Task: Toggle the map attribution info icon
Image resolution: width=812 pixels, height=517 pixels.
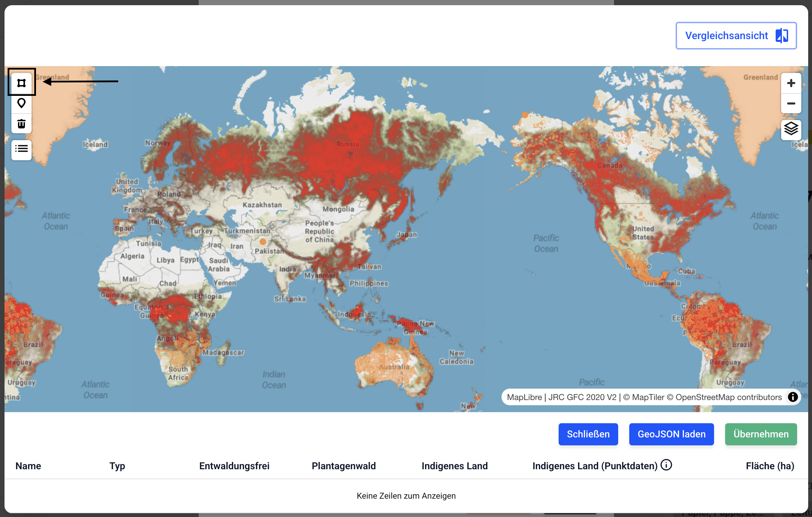Action: 793,397
